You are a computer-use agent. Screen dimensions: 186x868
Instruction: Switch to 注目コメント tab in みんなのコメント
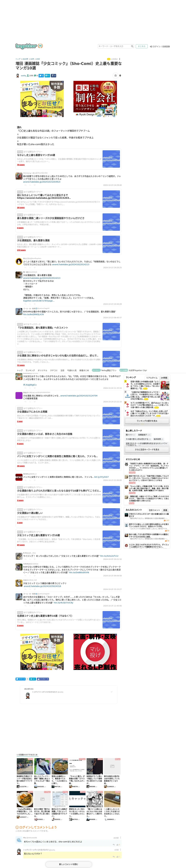click(154, 510)
